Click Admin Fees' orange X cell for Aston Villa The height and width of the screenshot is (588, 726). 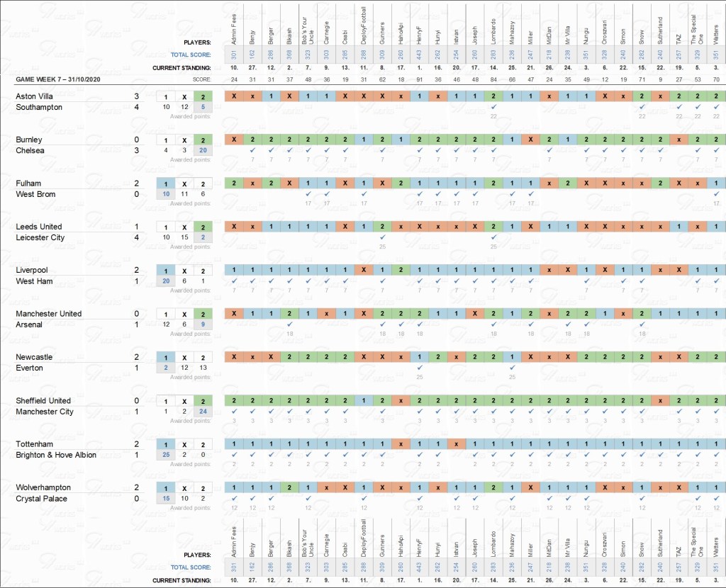pos(234,96)
